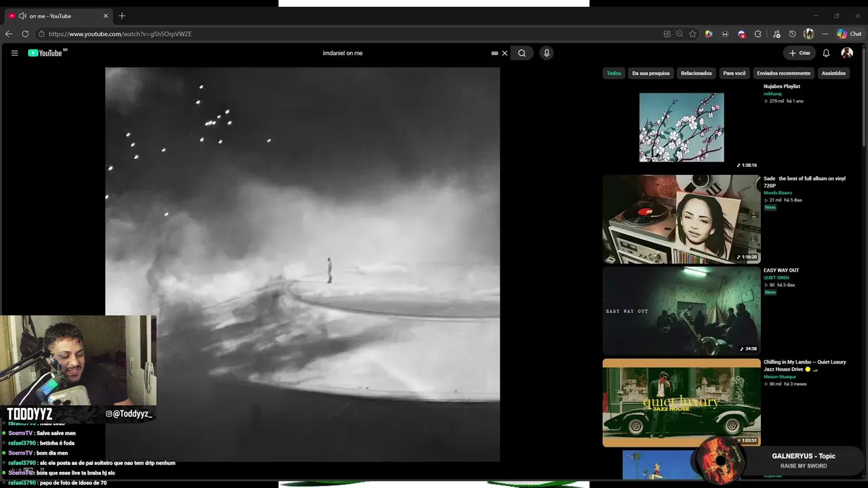Image resolution: width=868 pixels, height=488 pixels.
Task: Close the 'on me - YouTube' tab
Action: click(105, 16)
